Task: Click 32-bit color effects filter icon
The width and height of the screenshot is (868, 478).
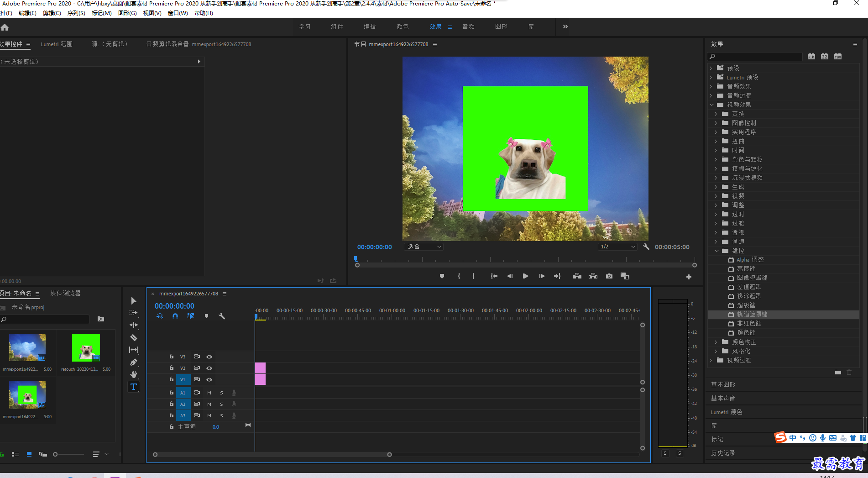Action: 824,57
